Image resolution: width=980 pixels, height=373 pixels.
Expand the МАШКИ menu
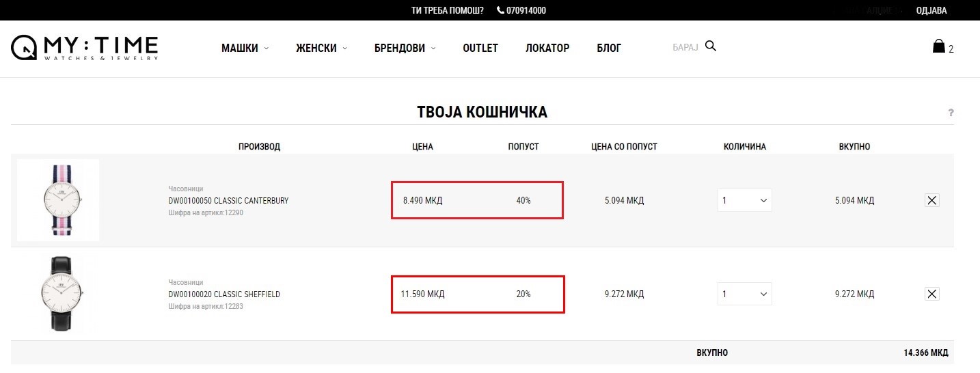coord(245,48)
